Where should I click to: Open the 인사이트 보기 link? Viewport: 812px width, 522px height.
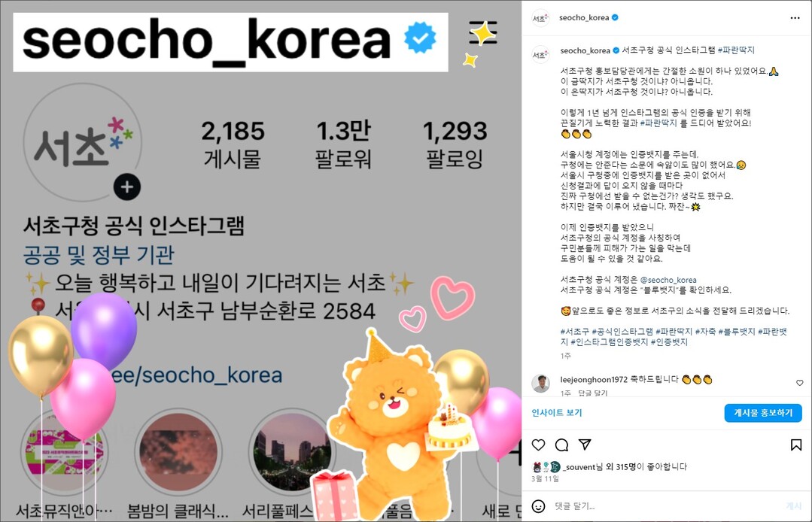pos(557,413)
